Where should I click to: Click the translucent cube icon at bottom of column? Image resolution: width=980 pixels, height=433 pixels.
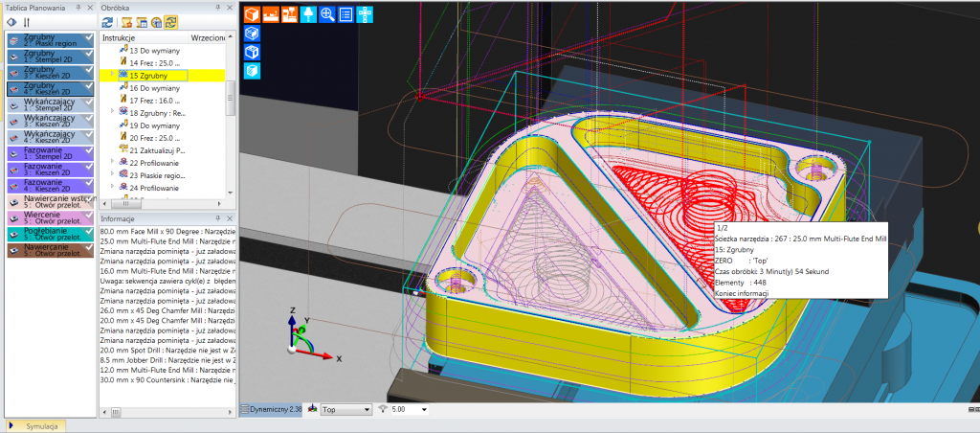pyautogui.click(x=252, y=70)
